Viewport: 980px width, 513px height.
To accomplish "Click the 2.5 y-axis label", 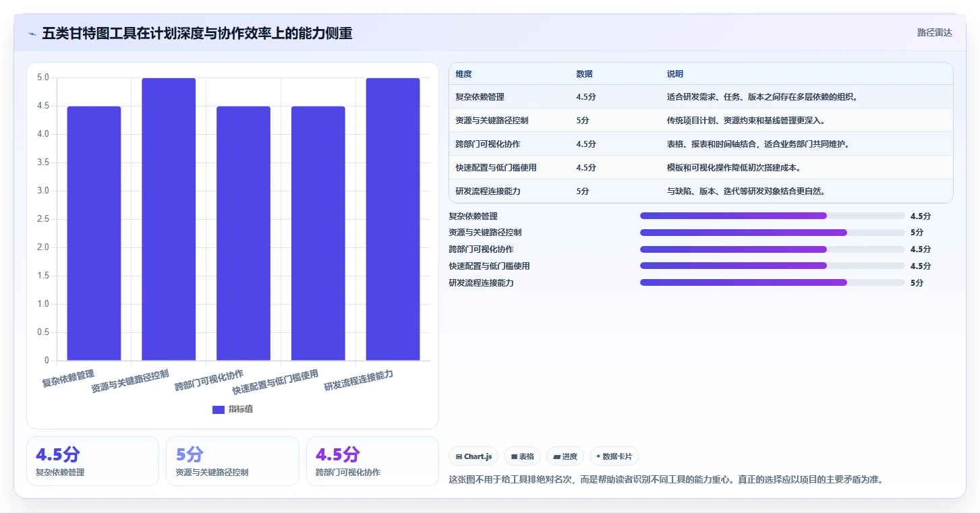I will point(42,219).
